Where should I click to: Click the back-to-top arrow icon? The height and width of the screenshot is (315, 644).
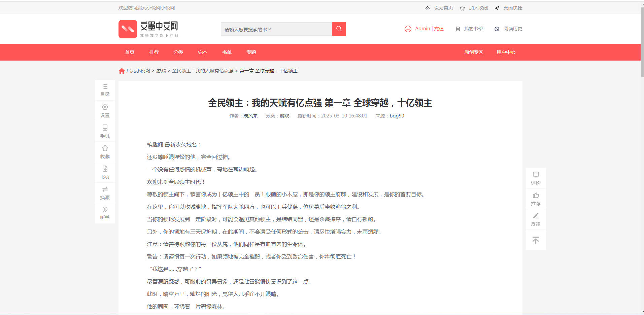tap(536, 240)
